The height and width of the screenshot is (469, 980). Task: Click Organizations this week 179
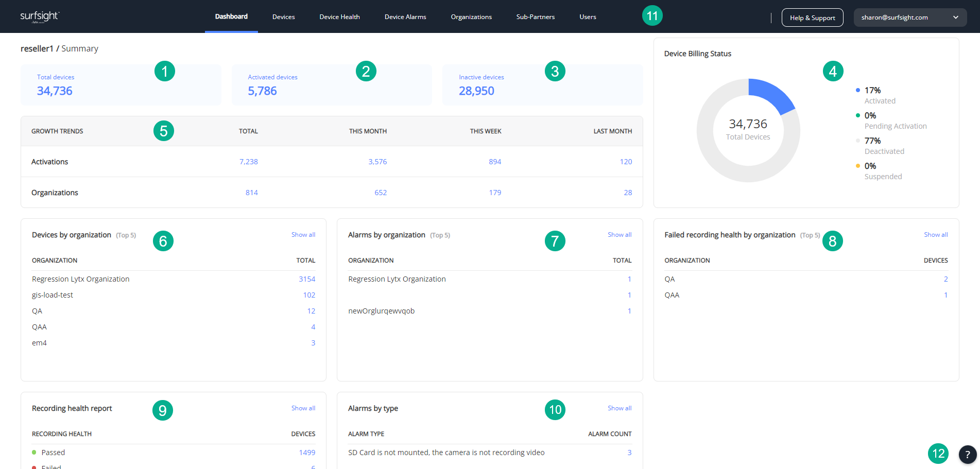(495, 193)
